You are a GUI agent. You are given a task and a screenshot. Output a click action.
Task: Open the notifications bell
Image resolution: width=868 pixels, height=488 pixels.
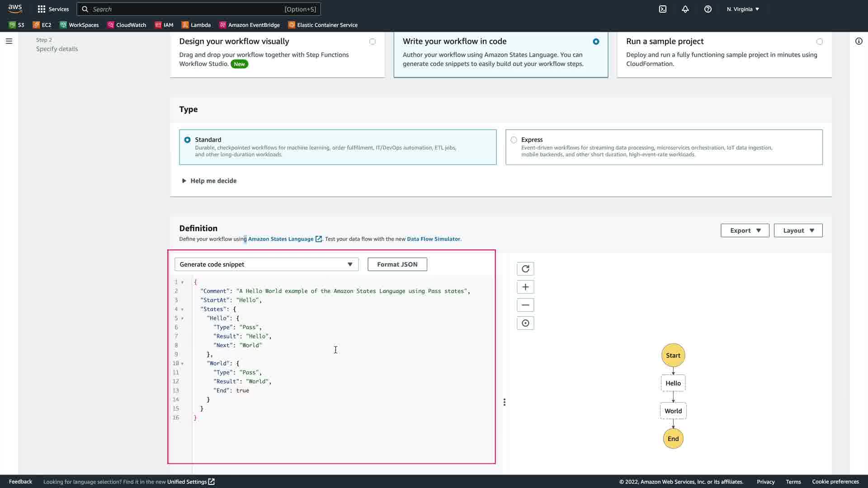pyautogui.click(x=685, y=9)
